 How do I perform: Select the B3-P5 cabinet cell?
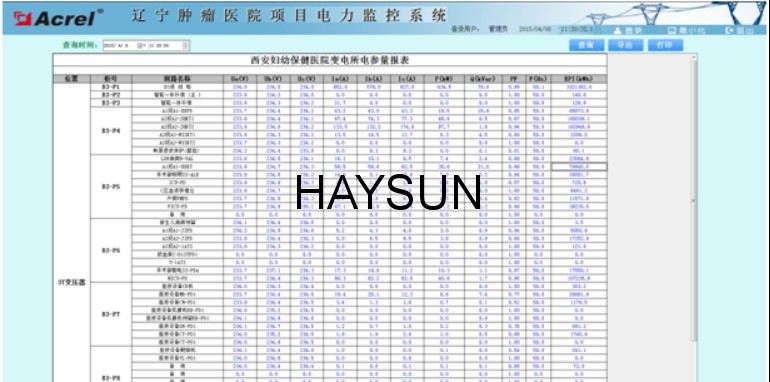pyautogui.click(x=111, y=187)
